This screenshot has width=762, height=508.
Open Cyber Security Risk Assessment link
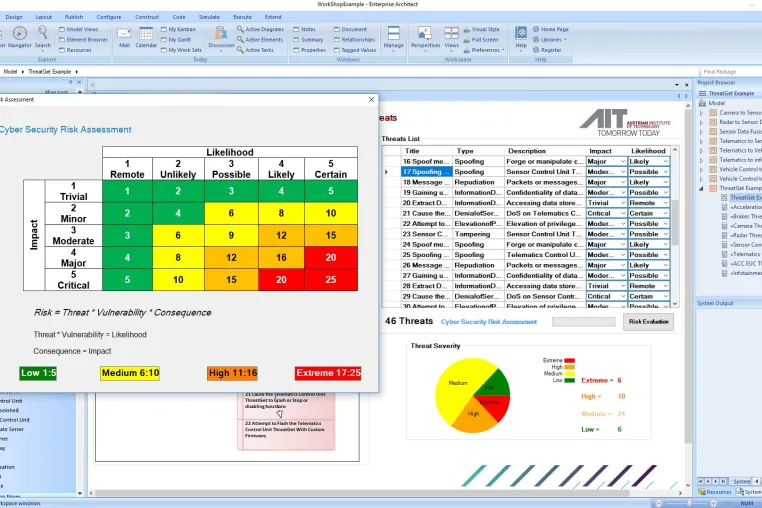click(488, 322)
